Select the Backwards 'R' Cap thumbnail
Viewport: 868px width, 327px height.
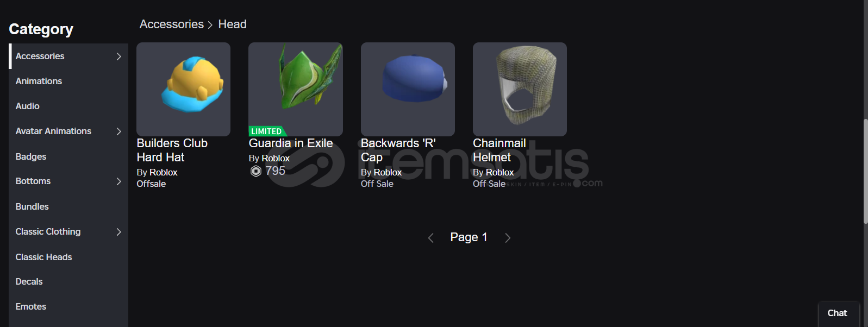[x=408, y=89]
